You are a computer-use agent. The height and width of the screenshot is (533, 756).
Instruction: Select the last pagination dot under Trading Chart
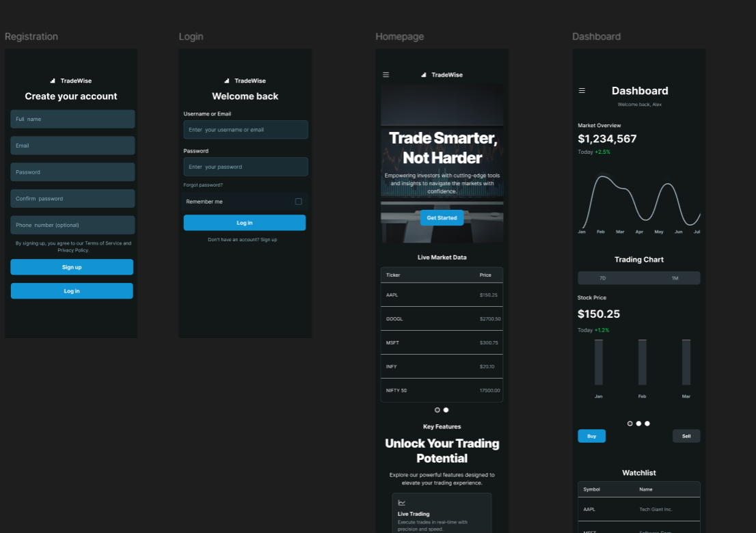click(647, 424)
